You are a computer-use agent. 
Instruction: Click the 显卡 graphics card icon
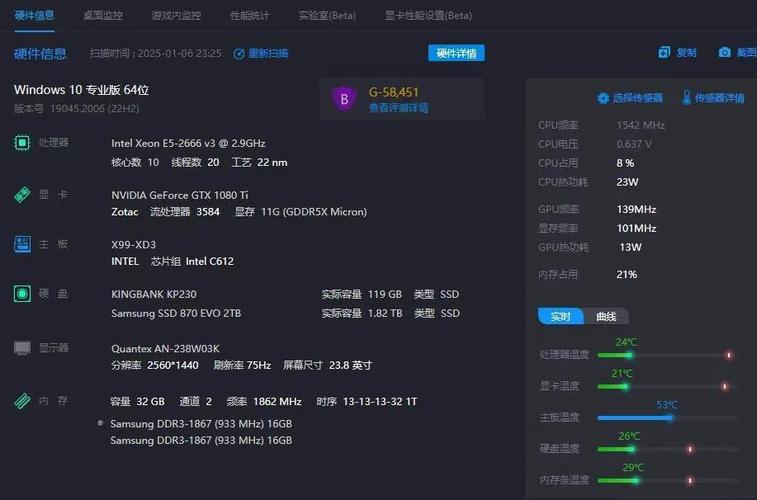(22, 194)
